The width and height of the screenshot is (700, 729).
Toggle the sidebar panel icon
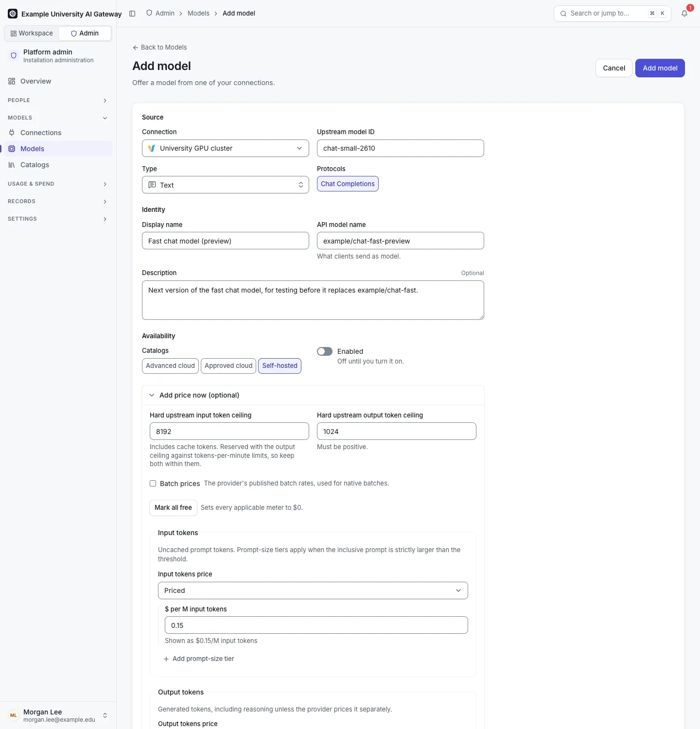132,14
